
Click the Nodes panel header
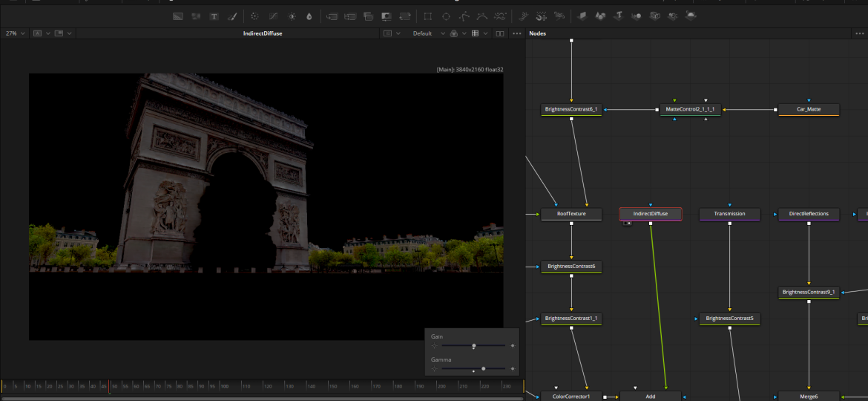pos(538,33)
